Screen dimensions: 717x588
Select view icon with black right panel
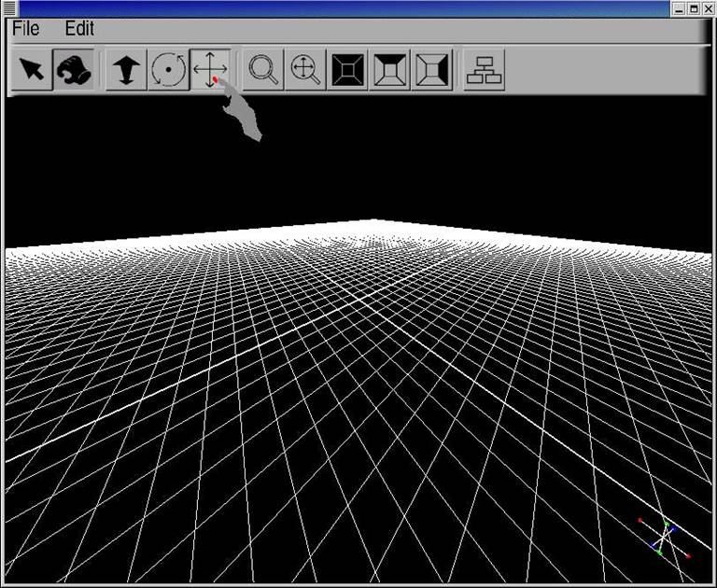(431, 69)
